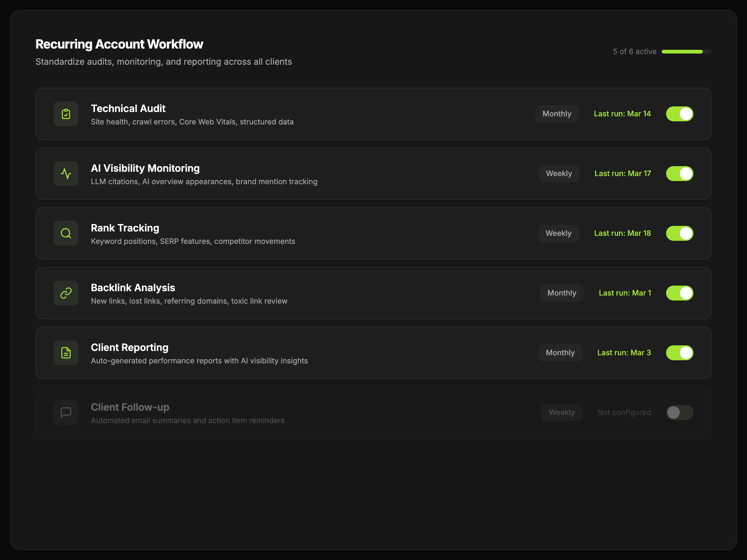Disable the Technical Audit toggle

(679, 114)
